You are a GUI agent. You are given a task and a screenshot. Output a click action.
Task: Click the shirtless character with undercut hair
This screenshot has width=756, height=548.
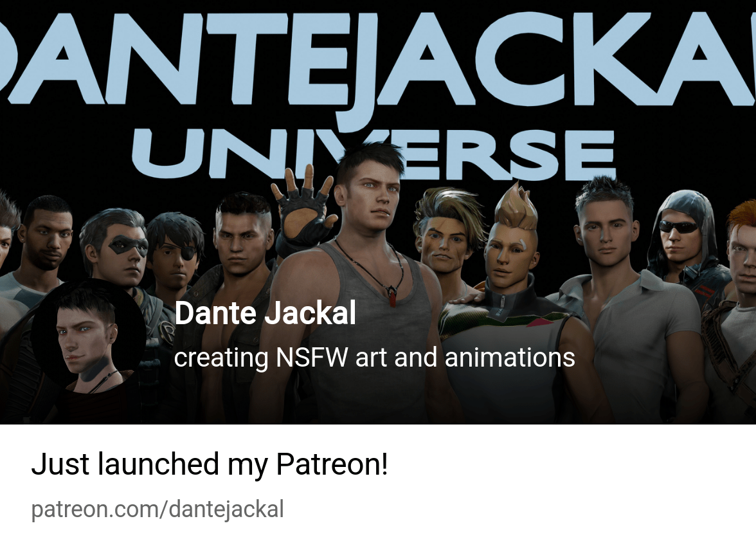(x=241, y=251)
